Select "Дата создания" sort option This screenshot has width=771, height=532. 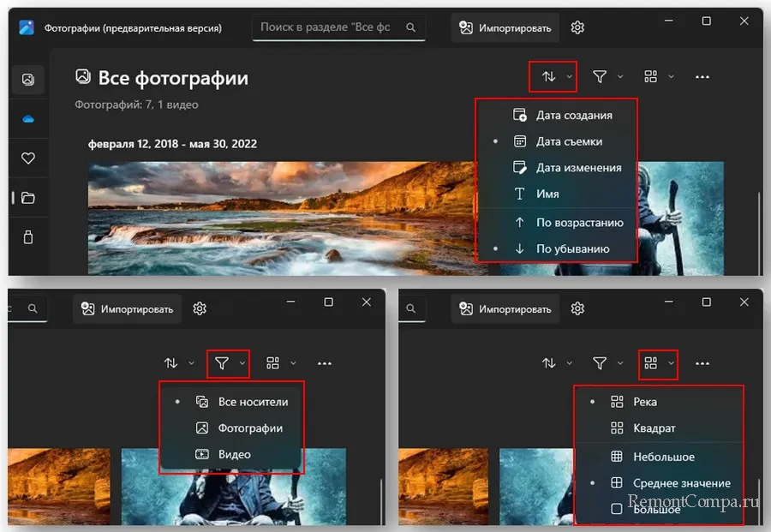pos(557,115)
